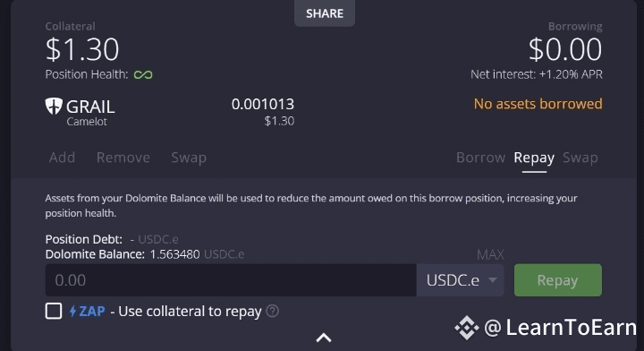Open the collateral Swap tab
This screenshot has width=644, height=351.
click(189, 158)
